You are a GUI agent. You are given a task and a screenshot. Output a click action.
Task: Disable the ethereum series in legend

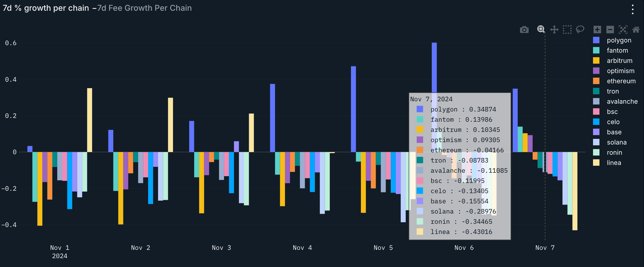[621, 81]
